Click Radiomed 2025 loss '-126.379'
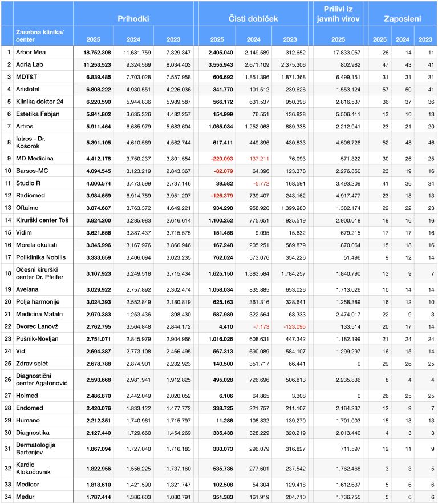Screen dimensions: 438x504 222,196
